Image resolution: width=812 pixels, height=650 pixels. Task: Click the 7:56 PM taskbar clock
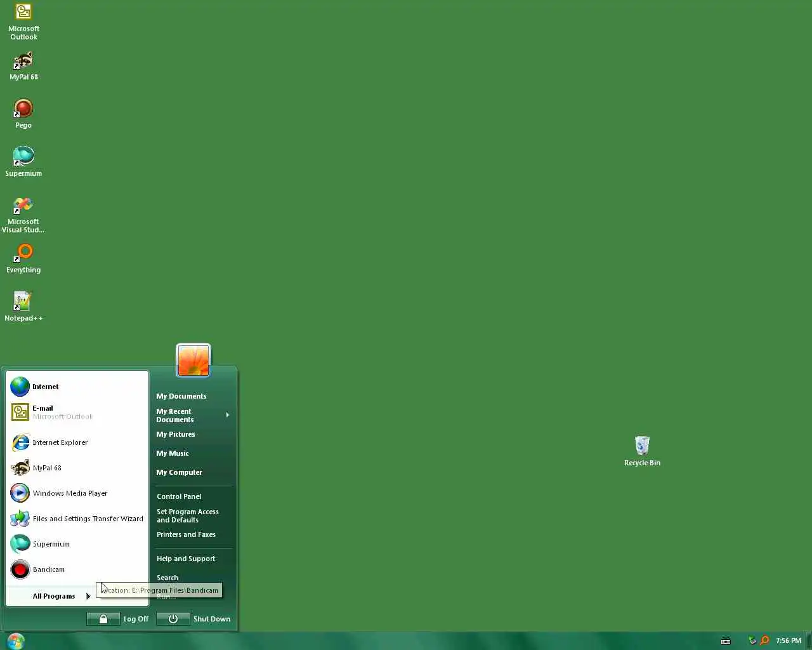coord(789,641)
